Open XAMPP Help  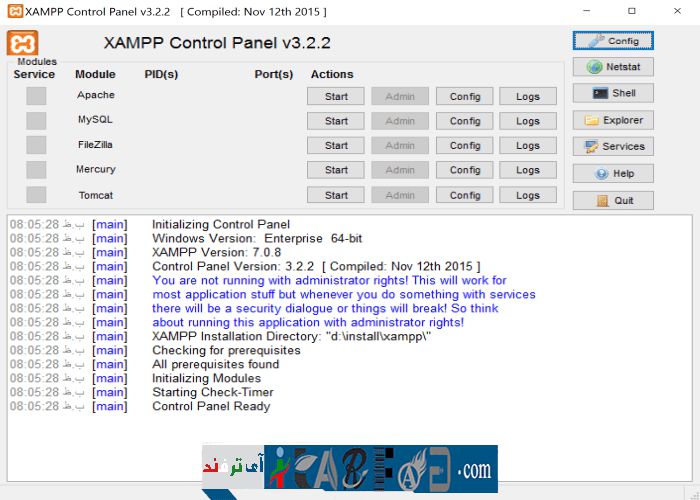point(613,173)
